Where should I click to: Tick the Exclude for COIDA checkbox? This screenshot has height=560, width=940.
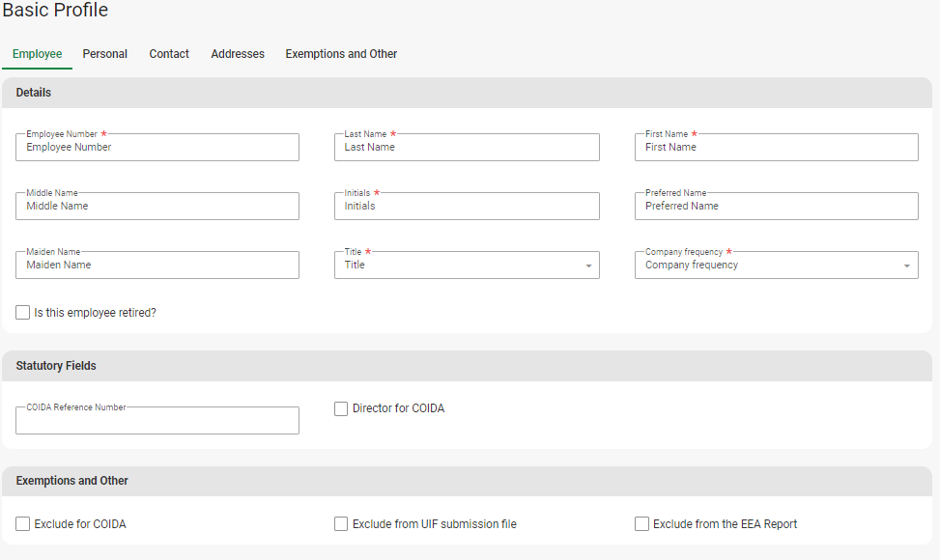23,524
